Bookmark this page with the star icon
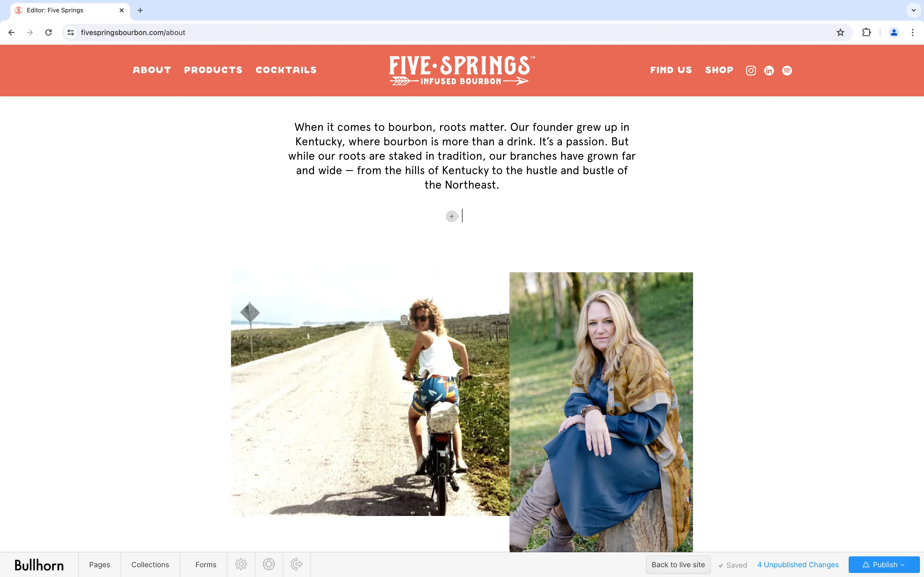This screenshot has height=577, width=924. (840, 32)
